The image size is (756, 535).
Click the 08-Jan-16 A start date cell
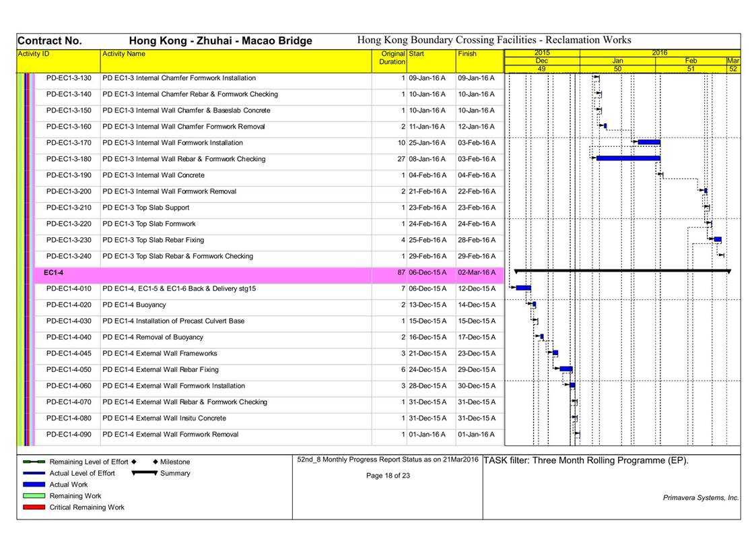tap(427, 159)
